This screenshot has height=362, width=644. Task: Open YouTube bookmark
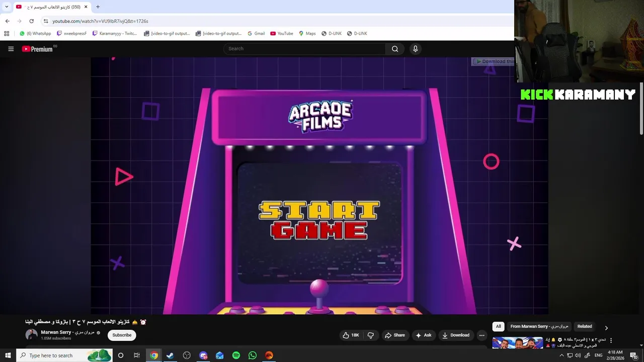point(282,34)
